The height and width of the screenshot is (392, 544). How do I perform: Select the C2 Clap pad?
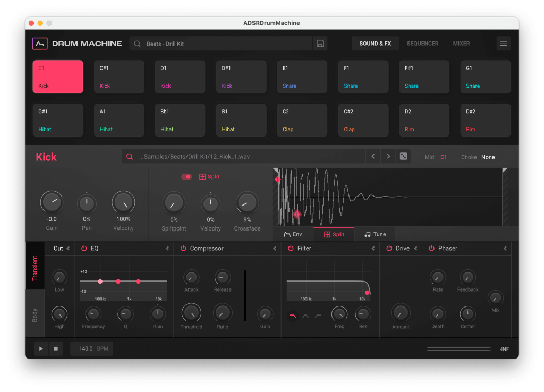click(302, 120)
